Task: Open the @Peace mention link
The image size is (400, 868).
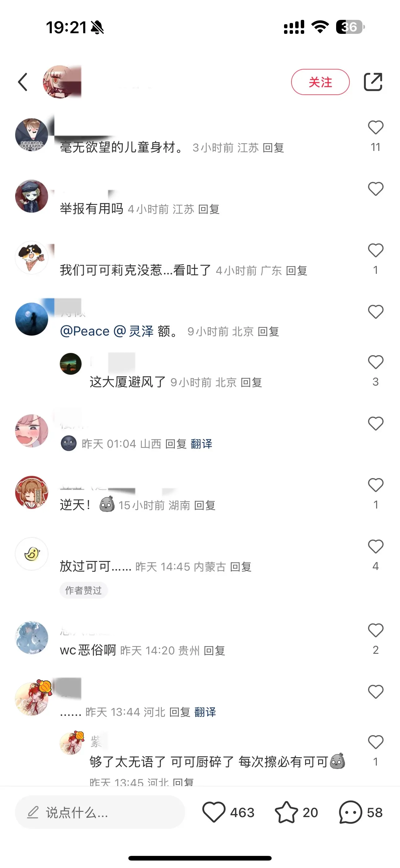Action: (x=85, y=331)
